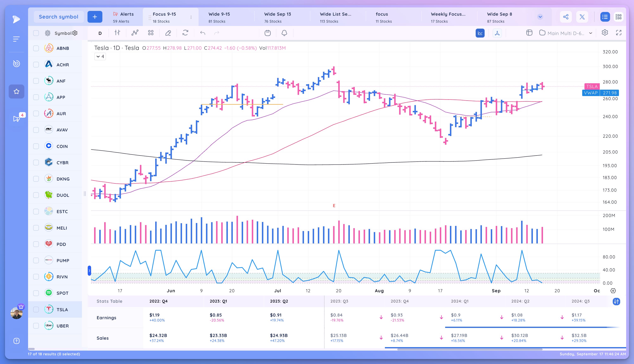Undo last chart action
The height and width of the screenshot is (364, 634).
click(203, 33)
